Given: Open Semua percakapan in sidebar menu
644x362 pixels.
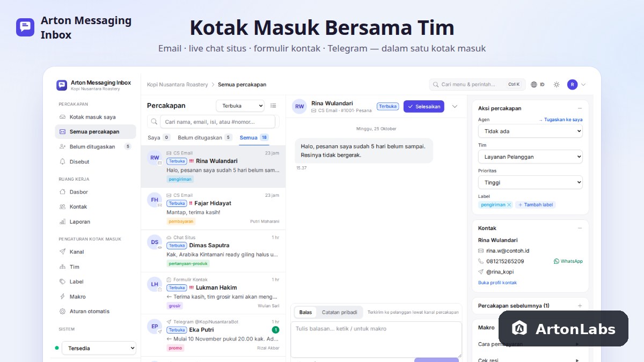Looking at the screenshot, I should pos(96,131).
